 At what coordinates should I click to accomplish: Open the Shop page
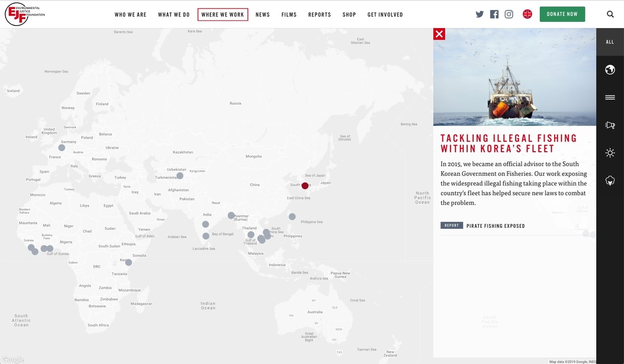tap(349, 15)
